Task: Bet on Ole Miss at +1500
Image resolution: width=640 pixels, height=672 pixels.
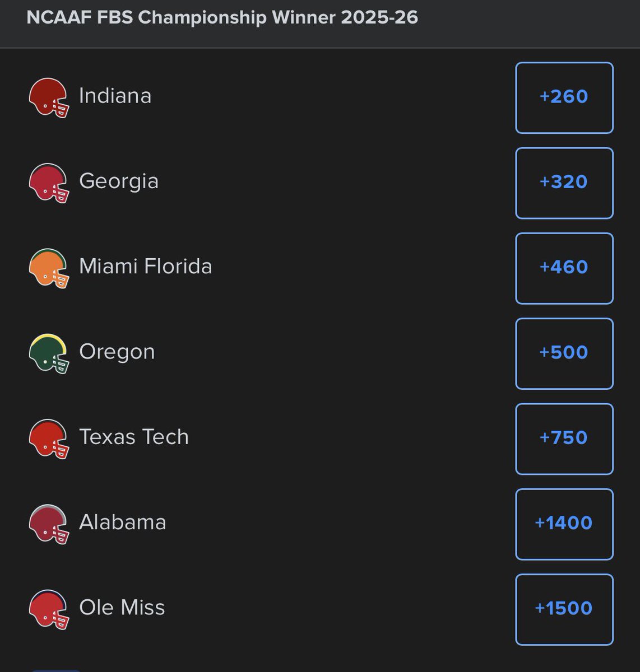Action: coord(564,609)
